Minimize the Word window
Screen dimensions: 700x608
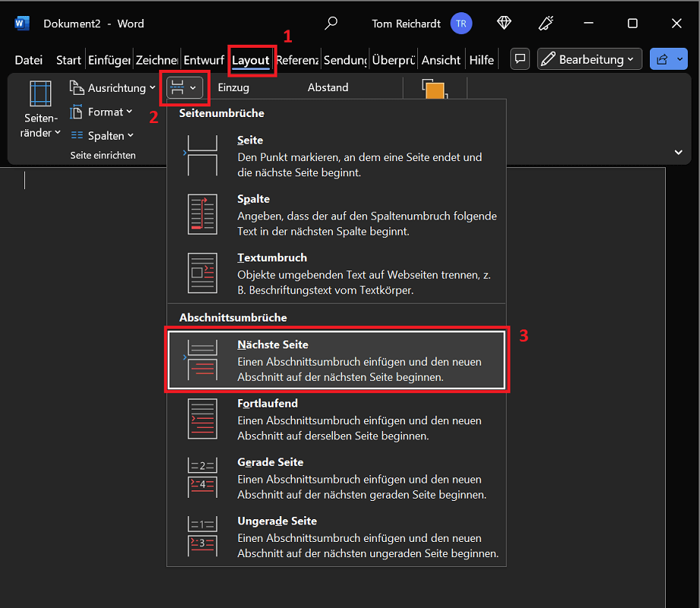point(589,24)
